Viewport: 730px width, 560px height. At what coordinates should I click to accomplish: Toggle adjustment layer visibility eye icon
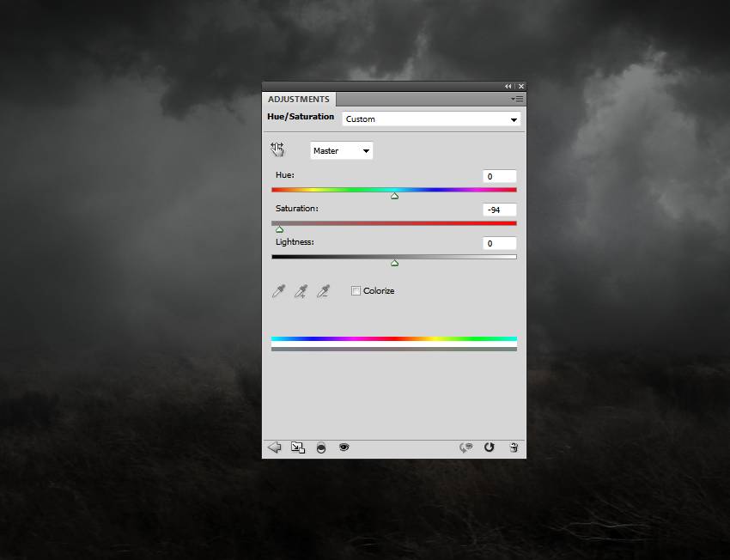click(344, 447)
